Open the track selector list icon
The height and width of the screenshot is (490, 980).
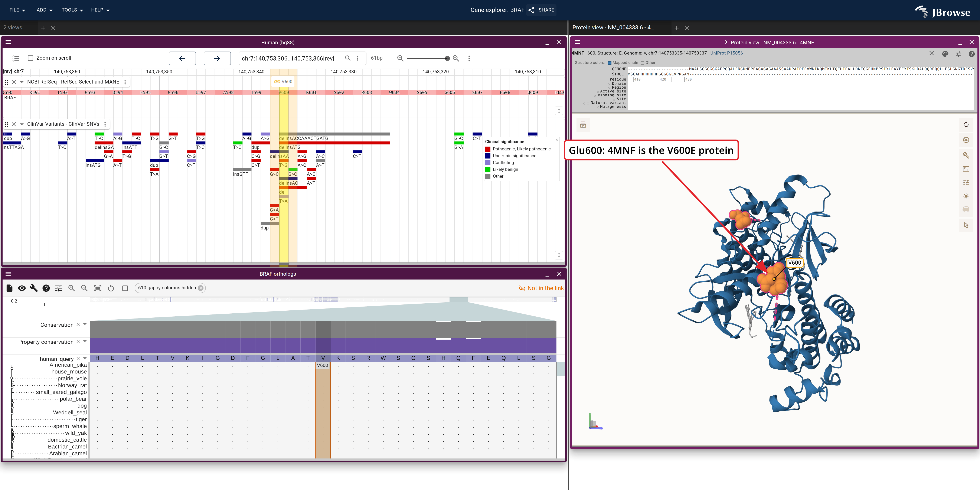pos(16,58)
